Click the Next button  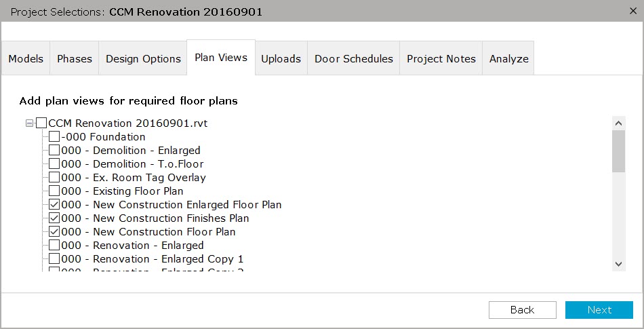599,310
